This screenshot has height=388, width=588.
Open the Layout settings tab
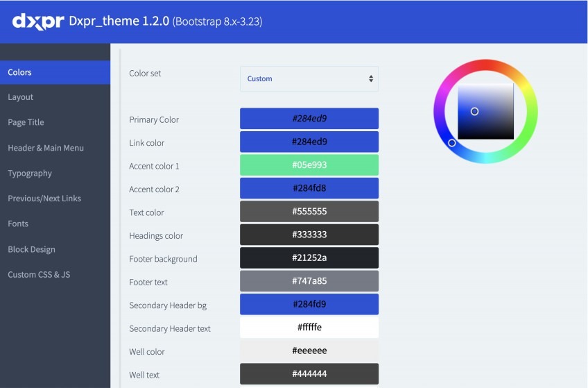[x=21, y=97]
